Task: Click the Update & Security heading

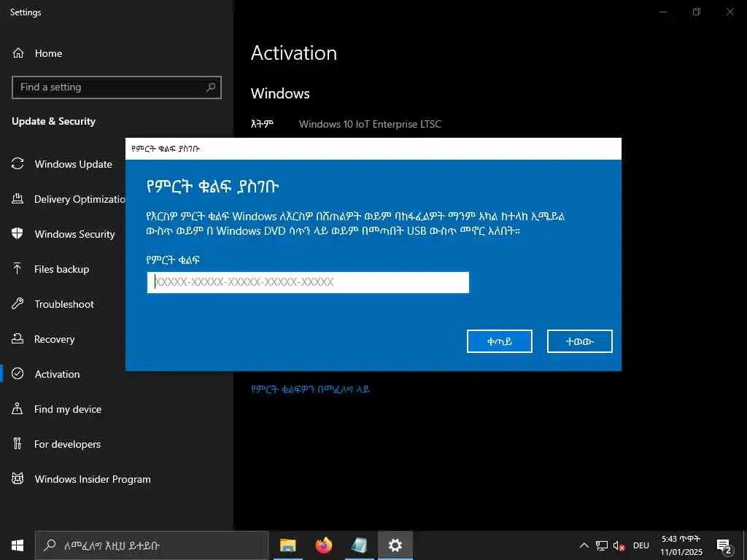Action: (x=53, y=122)
